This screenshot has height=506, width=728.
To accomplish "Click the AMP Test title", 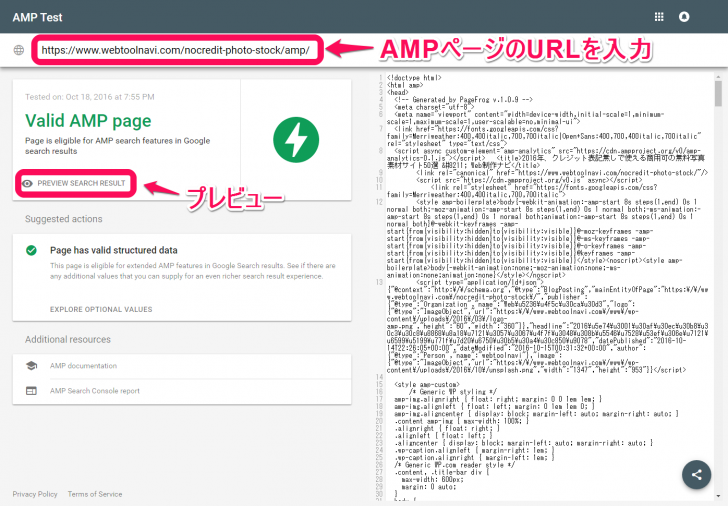I will click(37, 18).
